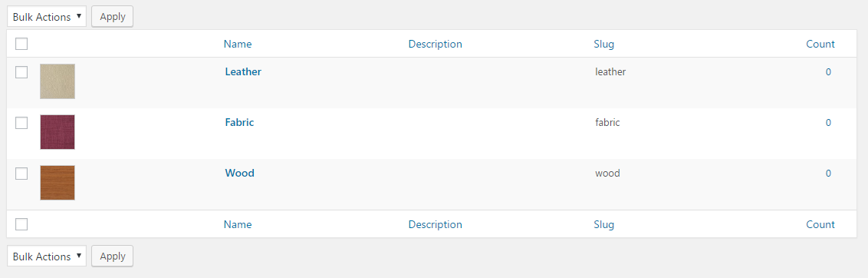Check the Wood row checkbox
Image resolution: width=868 pixels, height=278 pixels.
tap(21, 174)
